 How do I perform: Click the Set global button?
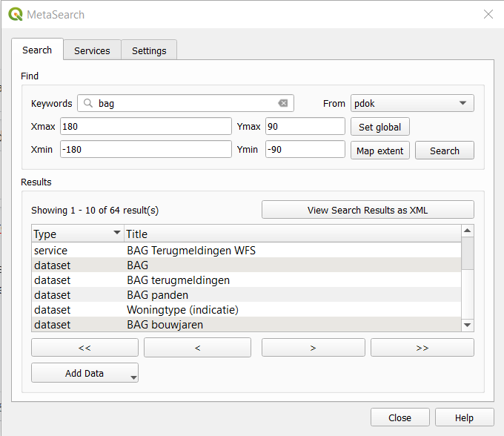(x=380, y=127)
